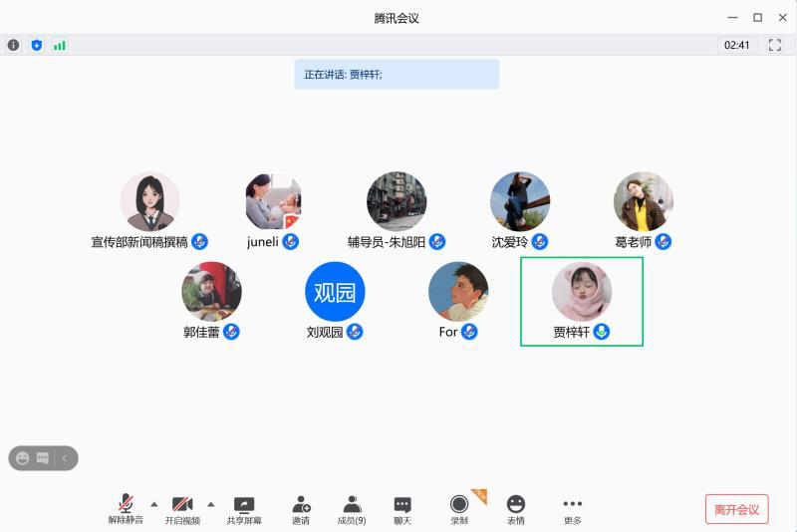Viewport: 797px width, 532px height.
Task: Click muted mic icon next to 辅导员-朱旭阳
Action: 437,241
